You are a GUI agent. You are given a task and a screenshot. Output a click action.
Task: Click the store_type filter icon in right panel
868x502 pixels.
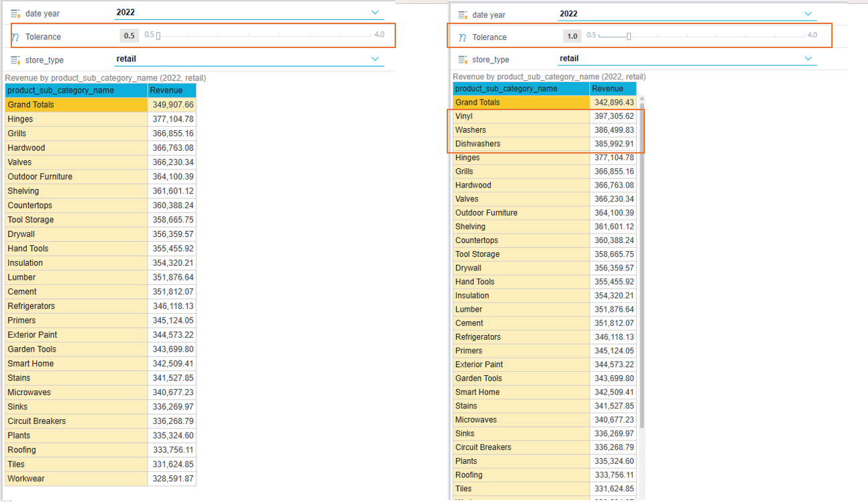[x=463, y=60]
